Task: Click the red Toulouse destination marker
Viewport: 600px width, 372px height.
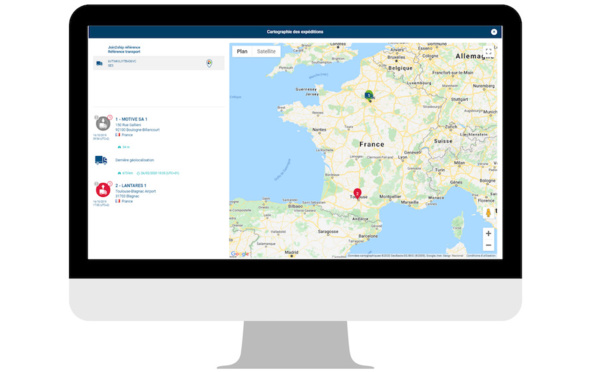Action: [357, 194]
